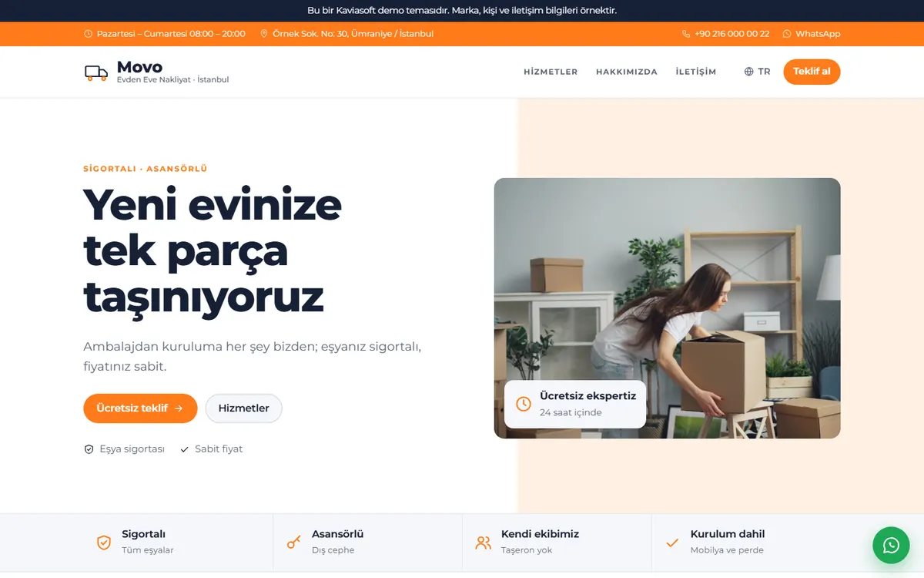The image size is (924, 578).
Task: Click the arrow icon in Ücretsiz teklif button
Action: point(179,408)
